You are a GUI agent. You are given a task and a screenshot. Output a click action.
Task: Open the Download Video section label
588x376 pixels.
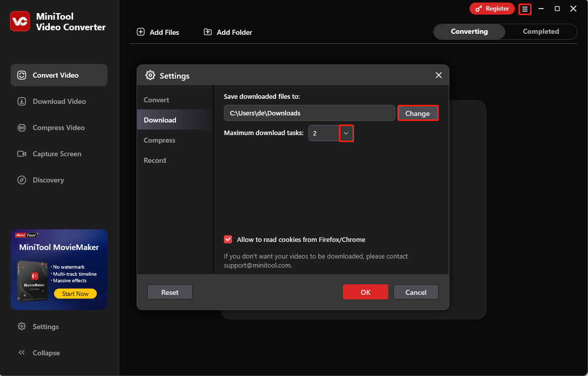59,101
